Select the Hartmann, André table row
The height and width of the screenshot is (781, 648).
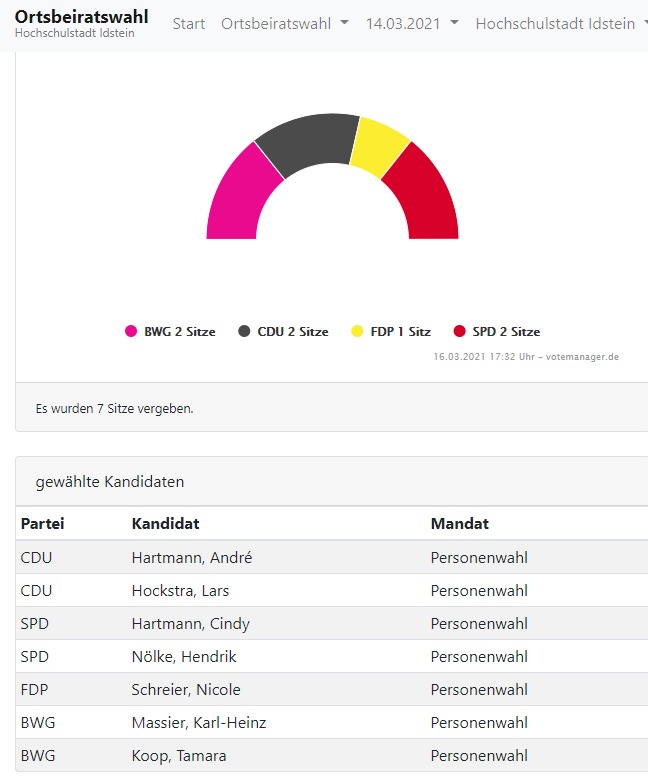[332, 557]
